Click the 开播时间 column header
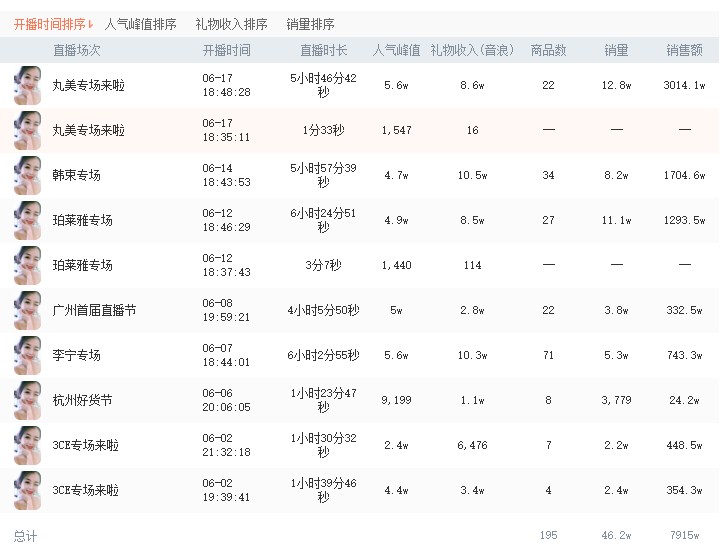The width and height of the screenshot is (723, 556). pos(226,50)
